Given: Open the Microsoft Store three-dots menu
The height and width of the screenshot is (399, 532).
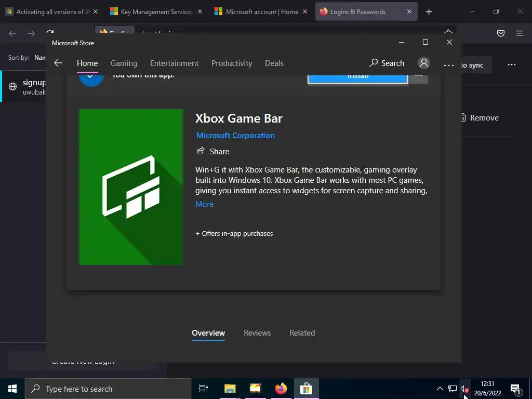Looking at the screenshot, I should 448,65.
